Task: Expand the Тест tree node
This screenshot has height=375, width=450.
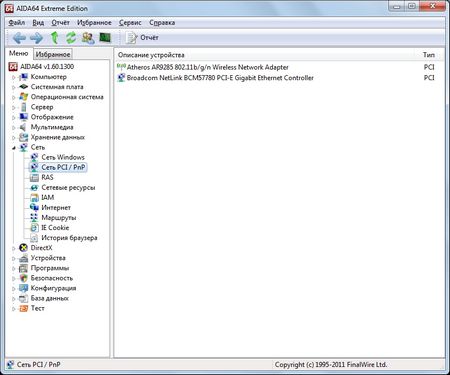Action: point(13,309)
